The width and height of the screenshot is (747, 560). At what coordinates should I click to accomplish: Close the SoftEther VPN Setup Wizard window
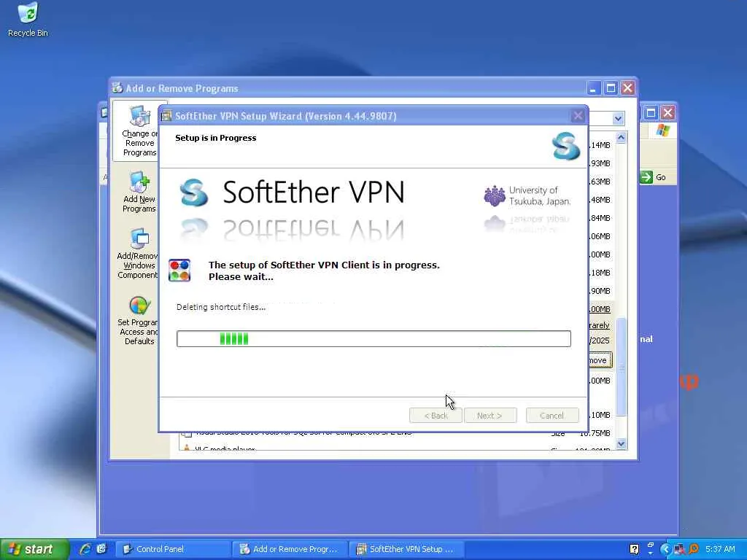578,116
